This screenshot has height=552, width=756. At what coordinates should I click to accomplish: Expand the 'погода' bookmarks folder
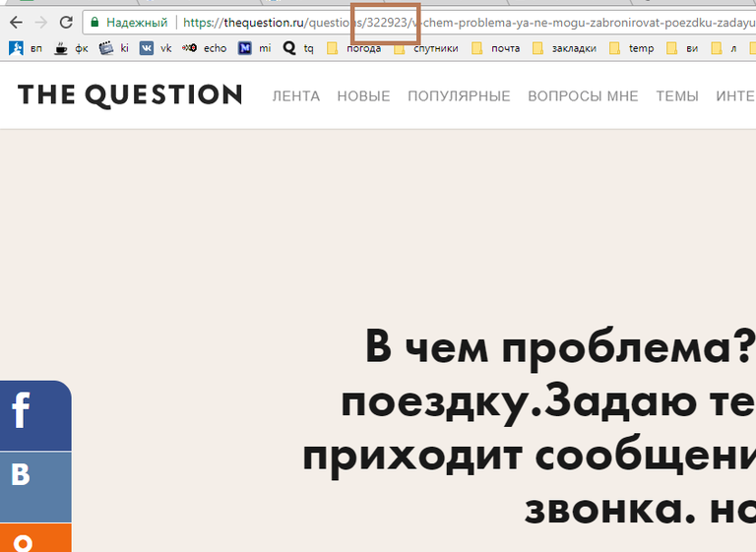tap(355, 47)
